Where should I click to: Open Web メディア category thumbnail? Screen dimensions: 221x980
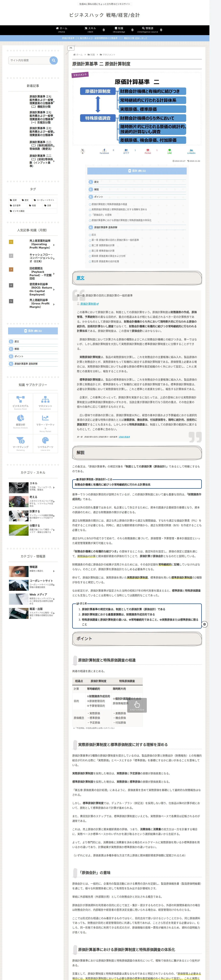18,599
